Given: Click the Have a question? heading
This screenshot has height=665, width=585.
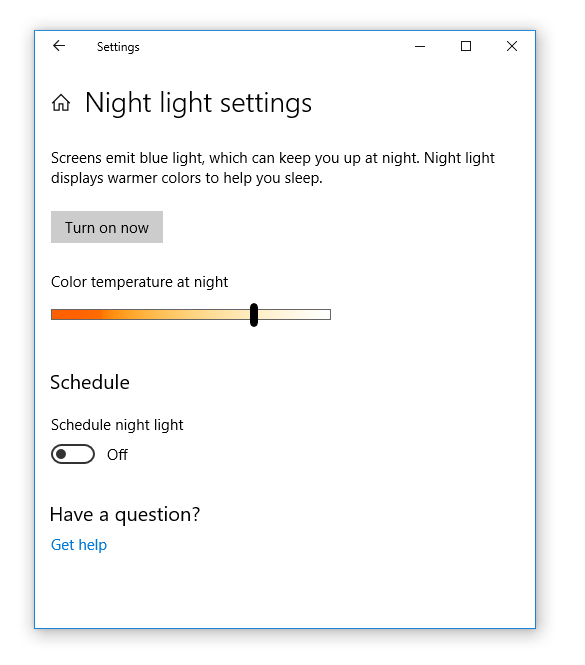Looking at the screenshot, I should (125, 514).
